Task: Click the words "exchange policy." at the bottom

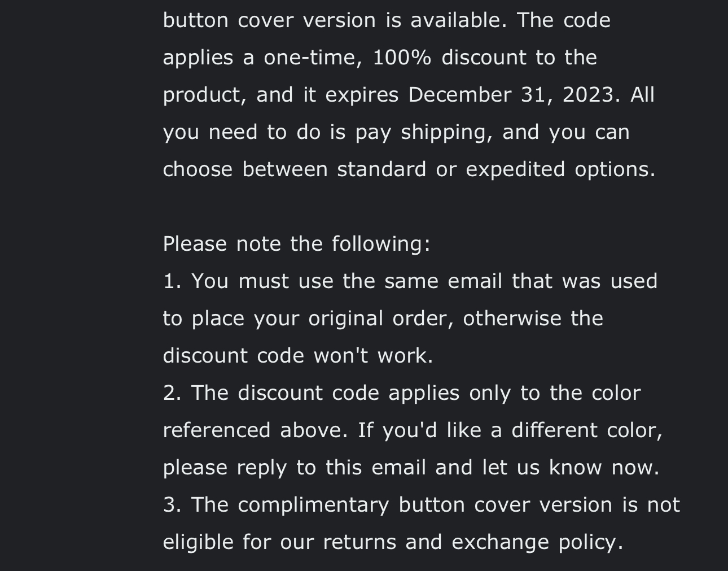Action: pos(537,542)
